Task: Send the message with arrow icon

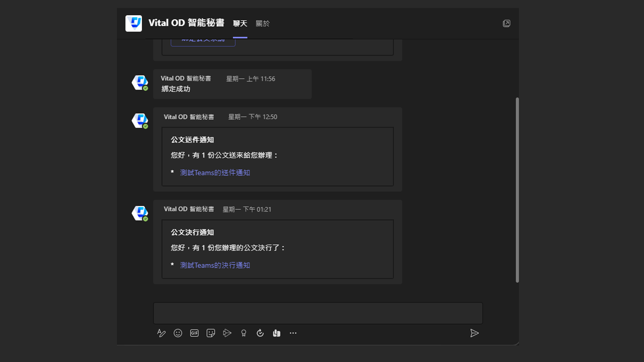Action: point(474,333)
